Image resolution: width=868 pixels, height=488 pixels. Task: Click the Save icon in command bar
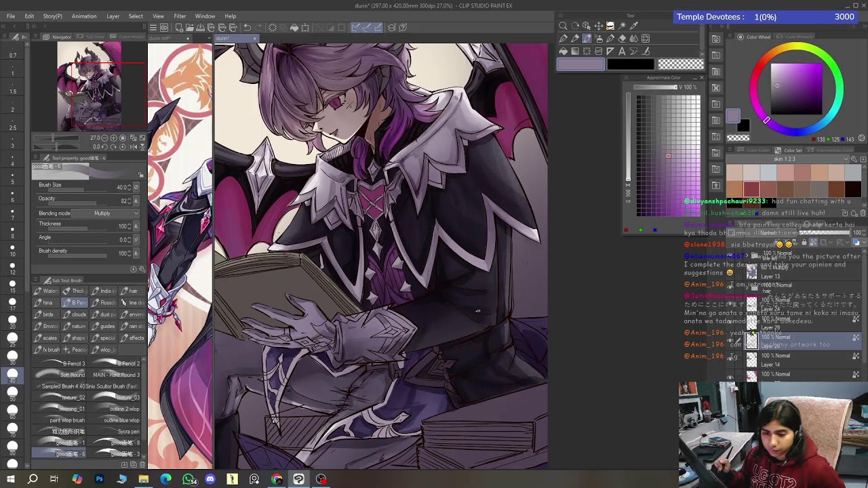point(201,28)
